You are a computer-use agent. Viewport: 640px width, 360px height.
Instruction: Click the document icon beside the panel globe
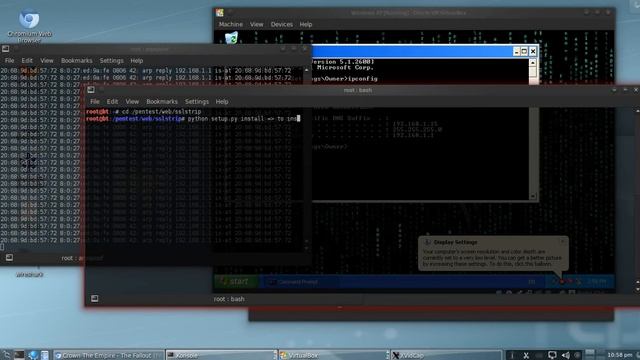tap(44, 355)
